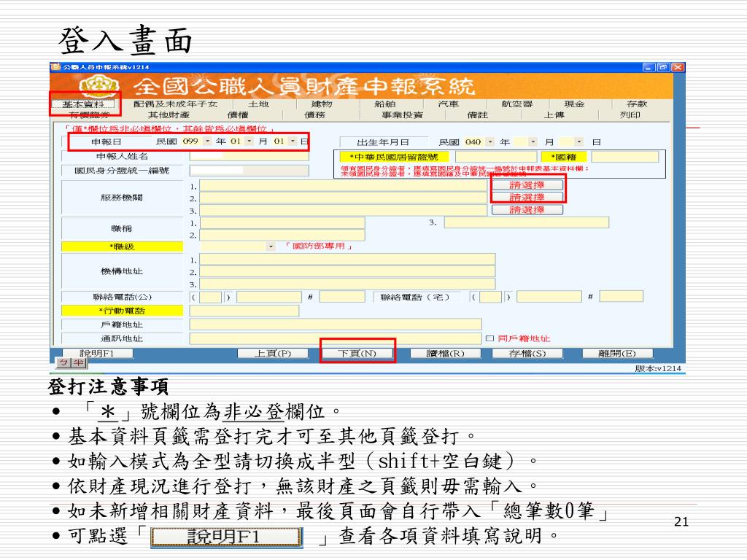Open the 債務 tab
Screen dimensions: 747x560
pos(315,114)
